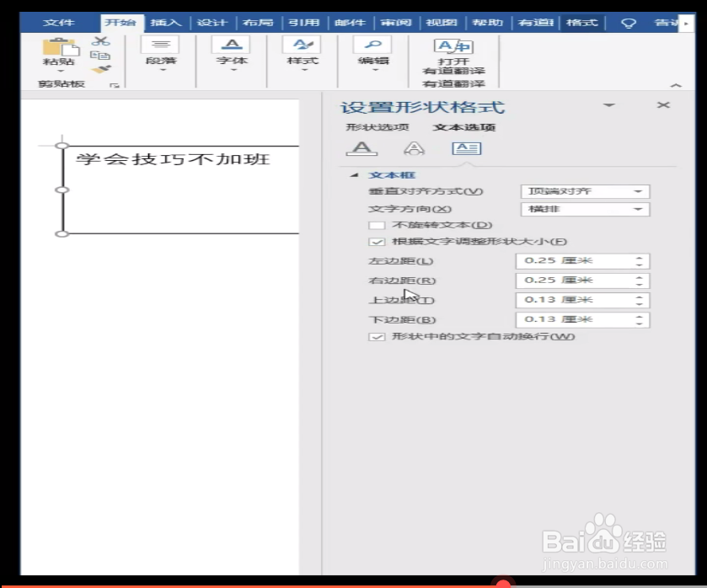Screen dimensions: 707x588
Task: Switch to the 设计 tab
Action: click(x=212, y=23)
